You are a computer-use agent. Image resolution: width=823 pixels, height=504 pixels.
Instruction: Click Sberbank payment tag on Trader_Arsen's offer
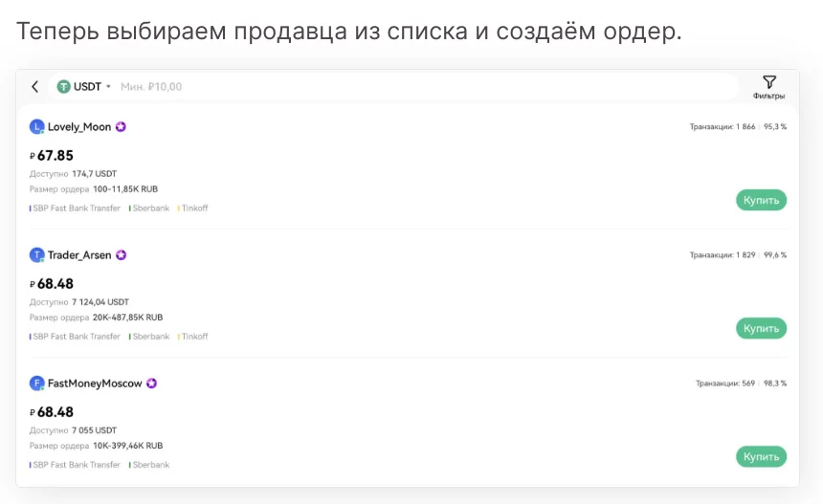click(x=150, y=337)
